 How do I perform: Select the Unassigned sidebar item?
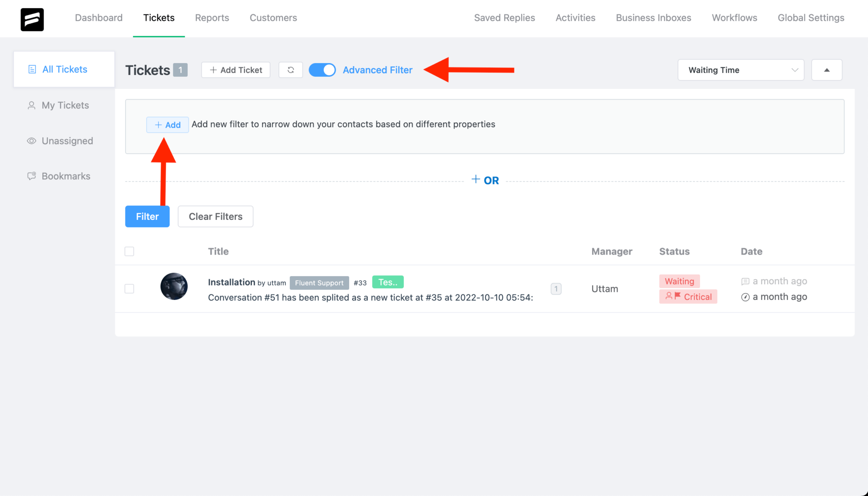pyautogui.click(x=64, y=141)
